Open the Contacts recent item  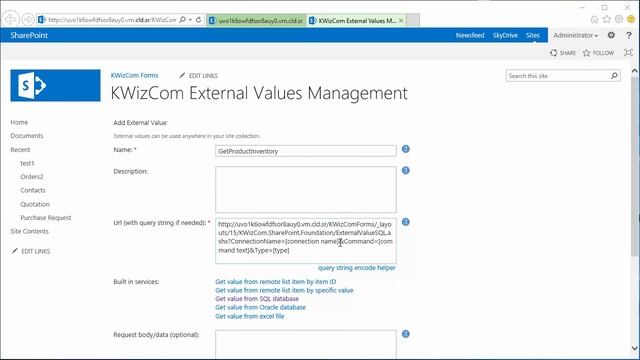click(x=33, y=190)
